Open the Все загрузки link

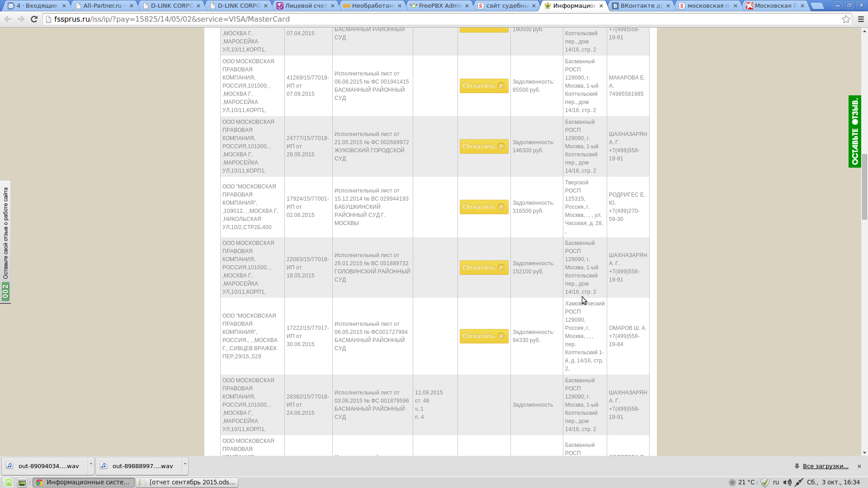(826, 466)
